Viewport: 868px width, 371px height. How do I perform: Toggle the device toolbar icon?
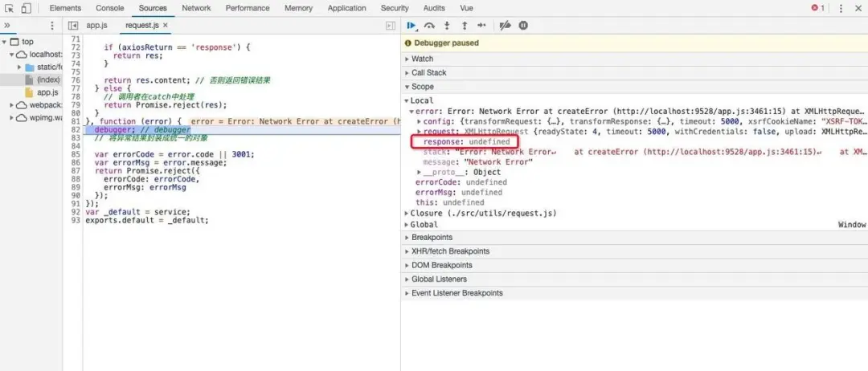click(x=26, y=8)
